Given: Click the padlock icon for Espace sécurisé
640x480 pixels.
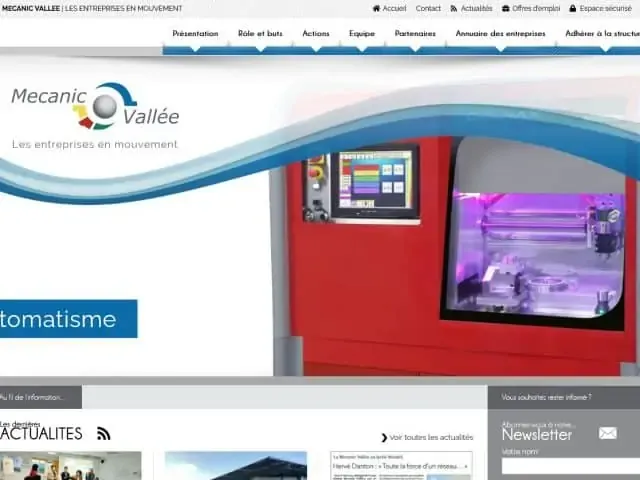Looking at the screenshot, I should [x=573, y=8].
